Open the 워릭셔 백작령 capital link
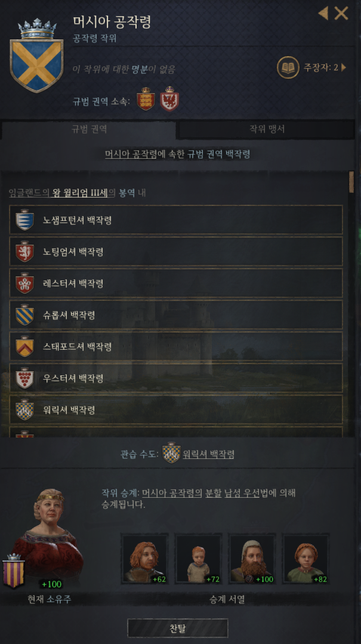 pyautogui.click(x=209, y=454)
